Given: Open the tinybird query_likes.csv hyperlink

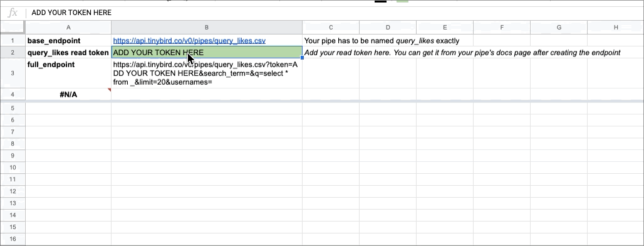Looking at the screenshot, I should tap(189, 41).
